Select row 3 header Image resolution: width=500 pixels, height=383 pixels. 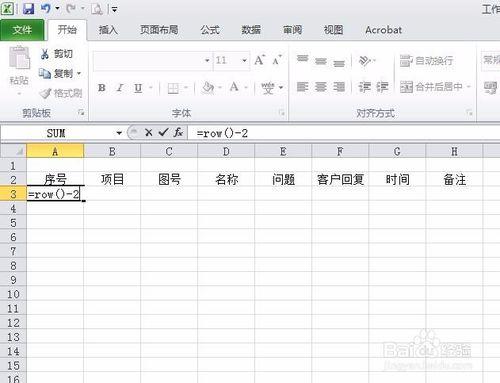pyautogui.click(x=13, y=194)
